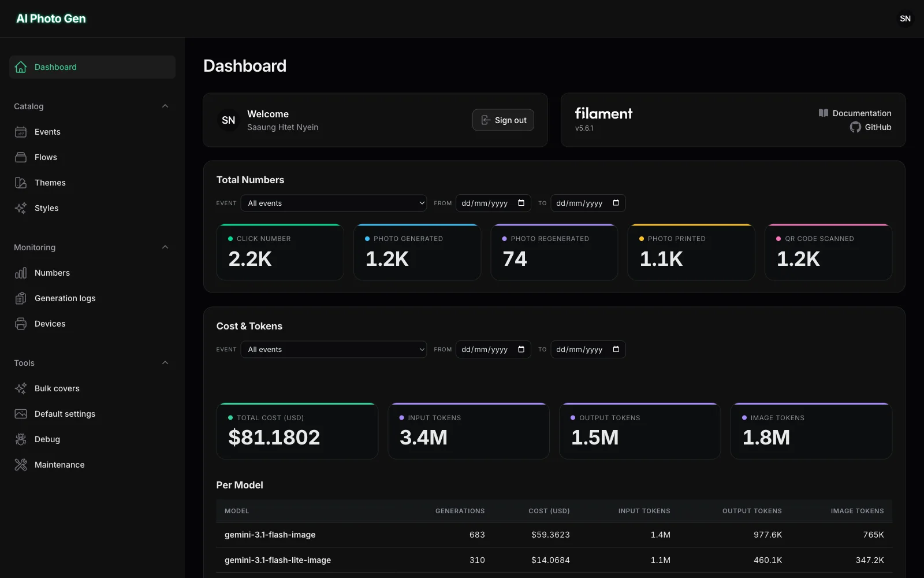The width and height of the screenshot is (924, 578).
Task: Open Cost & Tokens FROM date calendar picker icon
Action: 521,349
